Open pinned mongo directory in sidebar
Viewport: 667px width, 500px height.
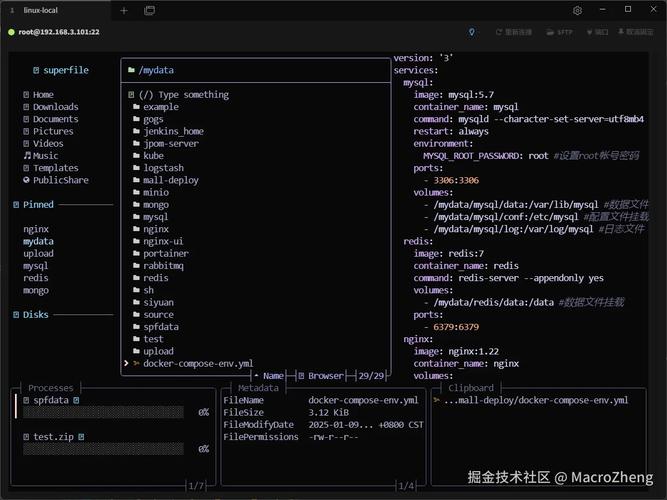36,291
